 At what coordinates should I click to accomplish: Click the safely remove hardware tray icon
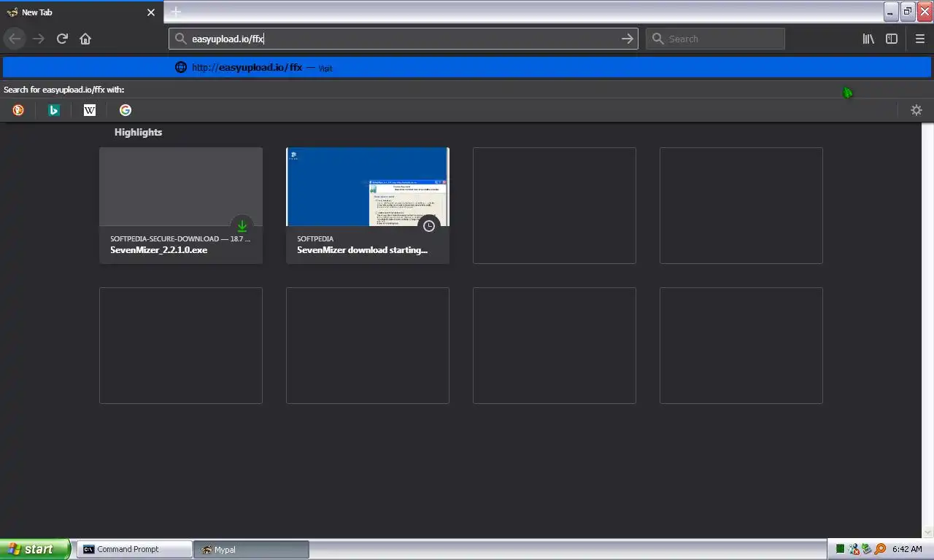click(867, 549)
